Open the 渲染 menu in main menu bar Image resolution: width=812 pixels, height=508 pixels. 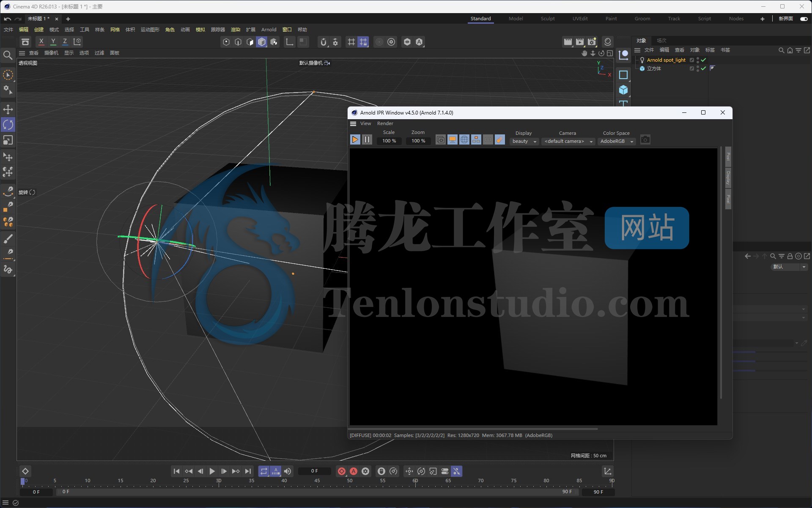pyautogui.click(x=235, y=30)
